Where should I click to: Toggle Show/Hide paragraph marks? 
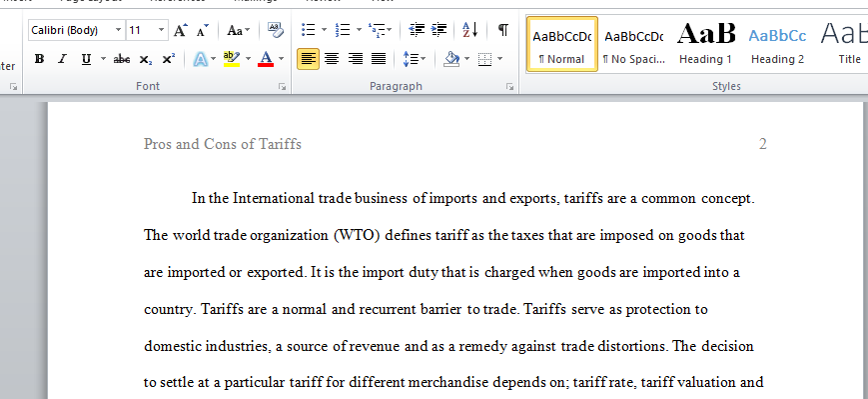pos(502,30)
